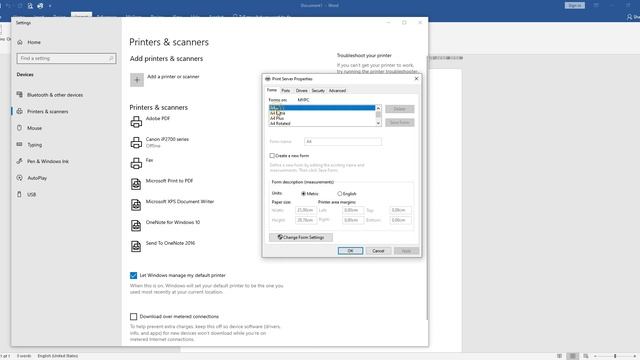Click the grayed-out Apply button
This screenshot has width=640, height=360.
(406, 251)
